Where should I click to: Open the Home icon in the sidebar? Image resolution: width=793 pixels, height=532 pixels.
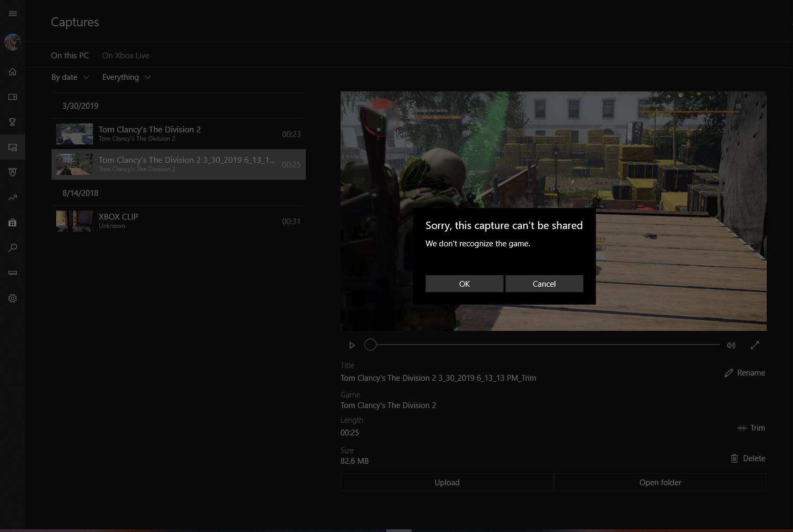(x=13, y=71)
